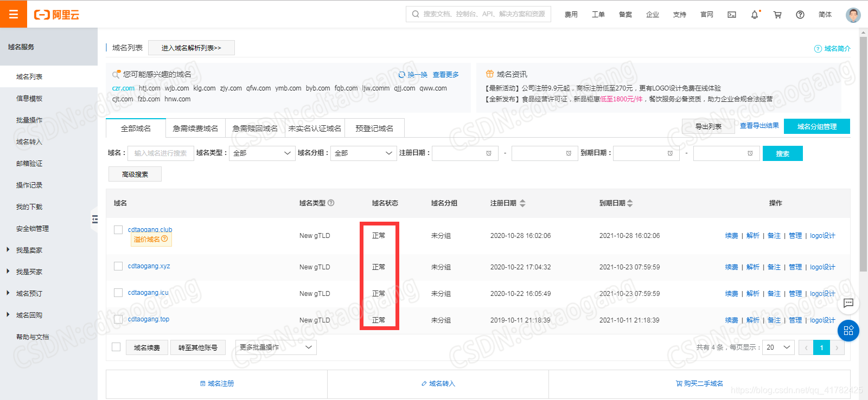Focus the top global search box
Image resolution: width=868 pixels, height=400 pixels.
478,14
